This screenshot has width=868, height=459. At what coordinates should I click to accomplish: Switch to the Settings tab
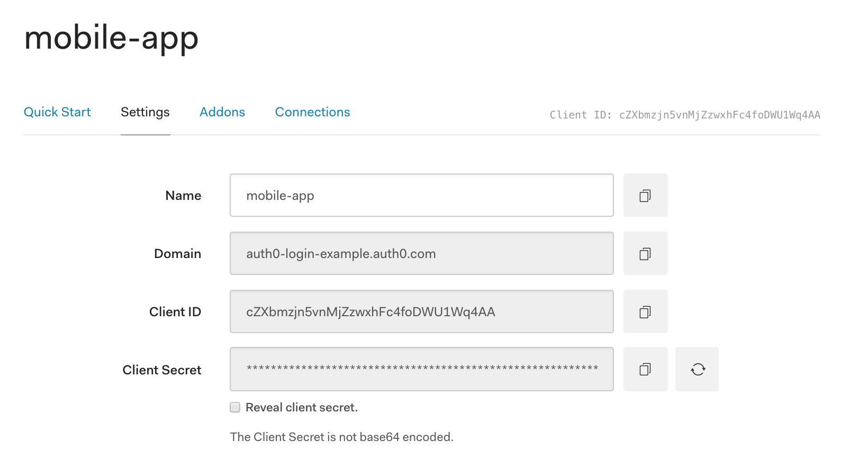(x=145, y=112)
